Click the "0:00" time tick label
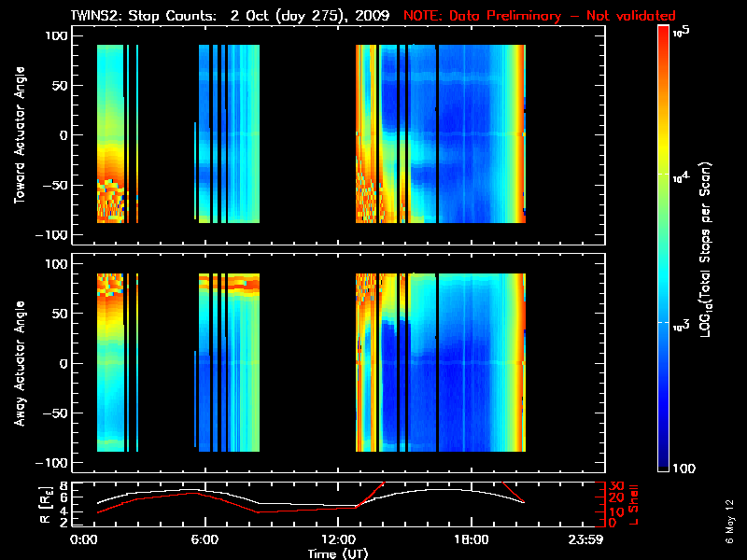 83,539
